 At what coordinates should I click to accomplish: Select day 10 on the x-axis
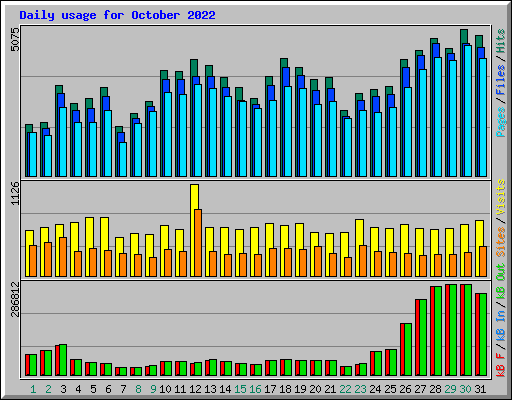click(x=165, y=389)
